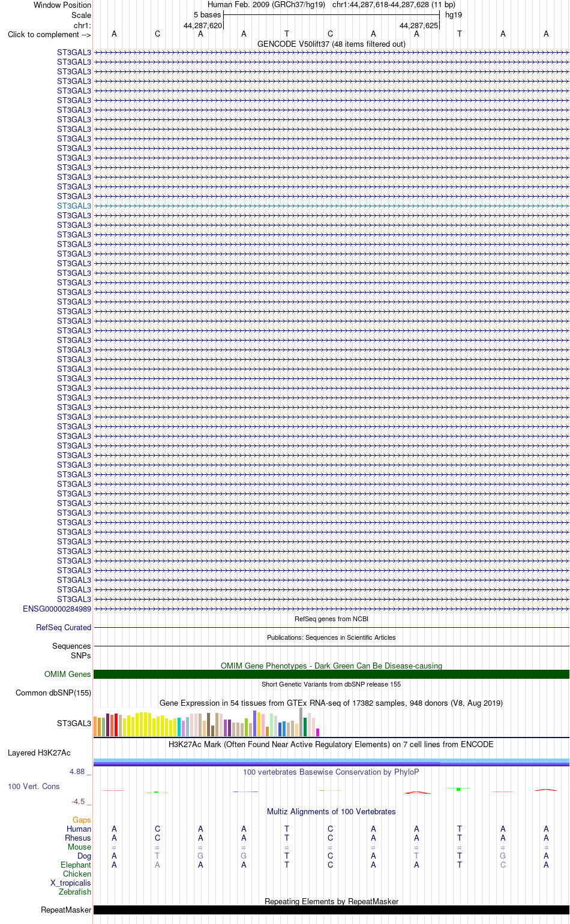Click the "Mouse" alignment row label
This screenshot has width=570, height=924.
point(79,847)
